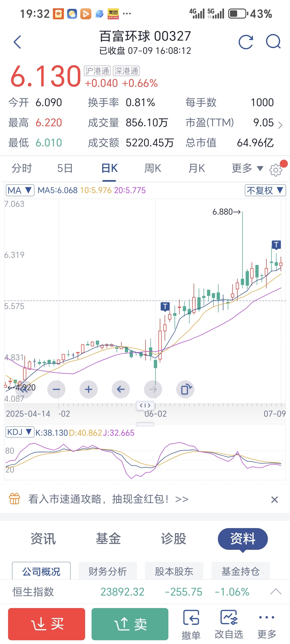The height and width of the screenshot is (644, 290).
Task: Switch to 周K chart tab
Action: click(x=153, y=169)
